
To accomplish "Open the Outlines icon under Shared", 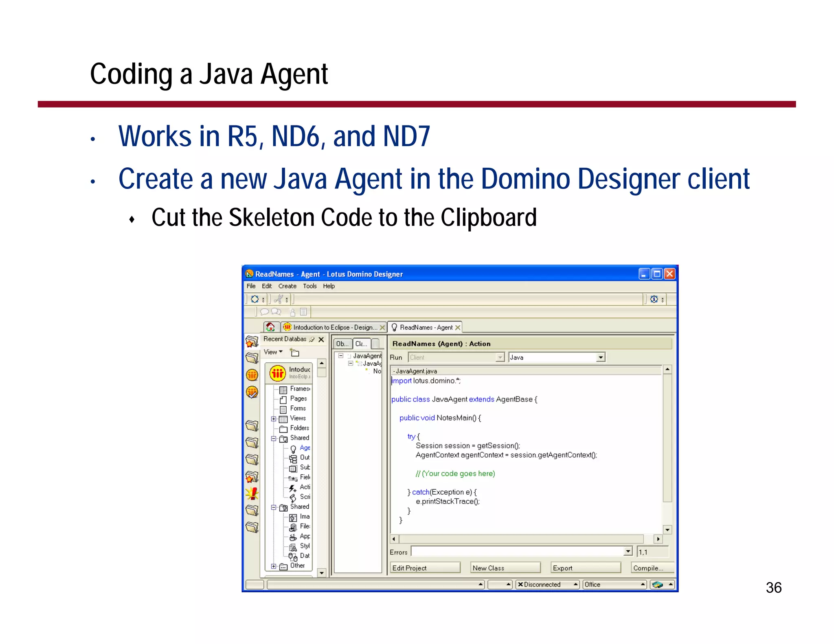I will click(x=293, y=459).
